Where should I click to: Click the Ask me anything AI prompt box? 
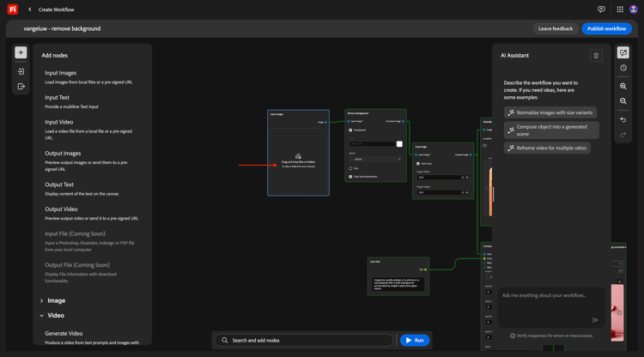coord(551,307)
